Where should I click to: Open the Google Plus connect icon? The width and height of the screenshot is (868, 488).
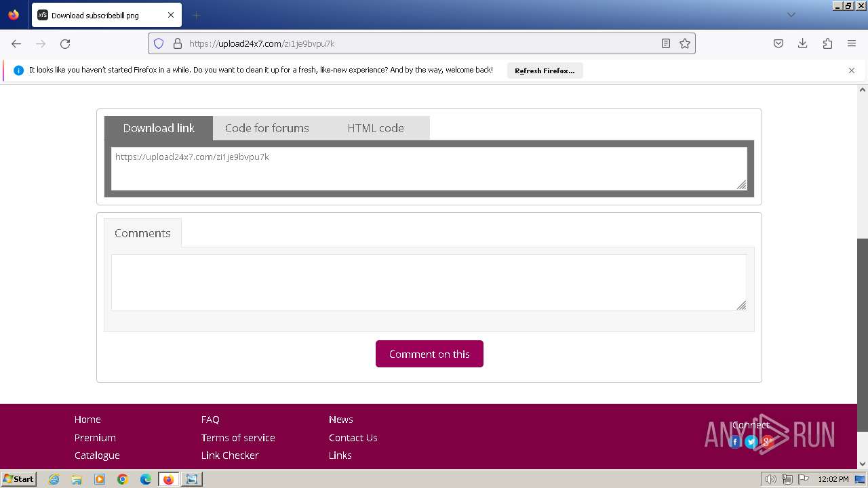[x=767, y=442]
